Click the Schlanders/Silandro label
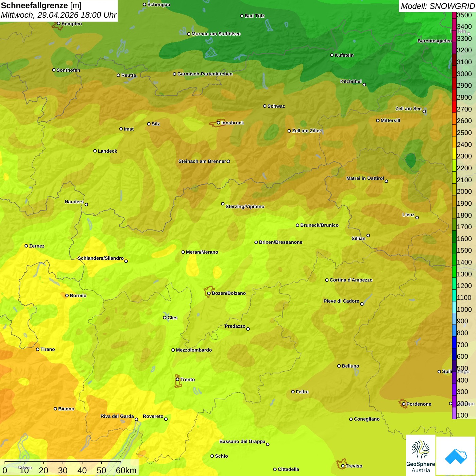Viewport: 476px width, 476px height. [x=101, y=258]
